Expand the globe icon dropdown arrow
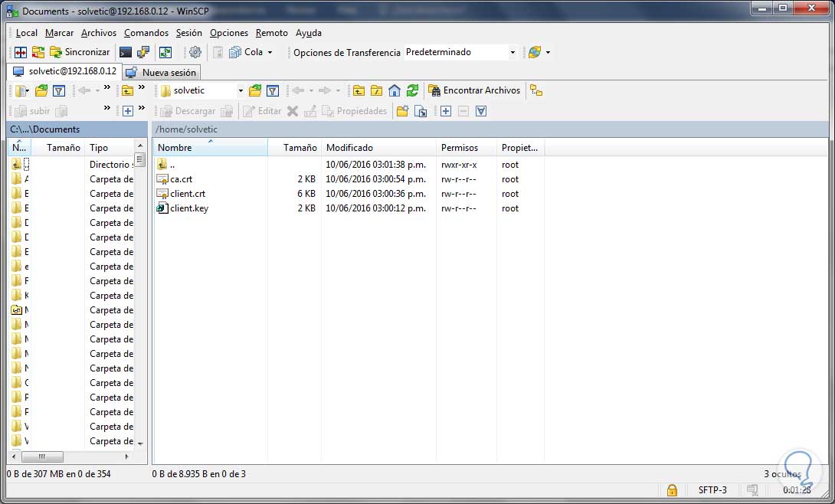 tap(548, 52)
